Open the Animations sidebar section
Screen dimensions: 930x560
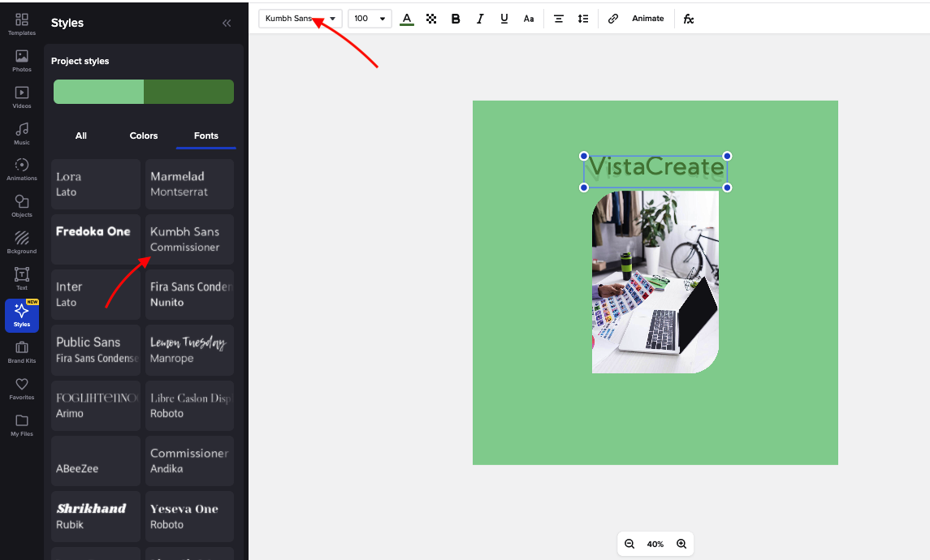[x=22, y=170]
